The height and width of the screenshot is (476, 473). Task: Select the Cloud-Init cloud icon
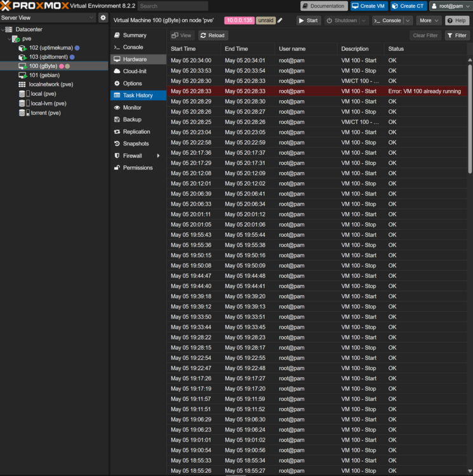pyautogui.click(x=117, y=71)
